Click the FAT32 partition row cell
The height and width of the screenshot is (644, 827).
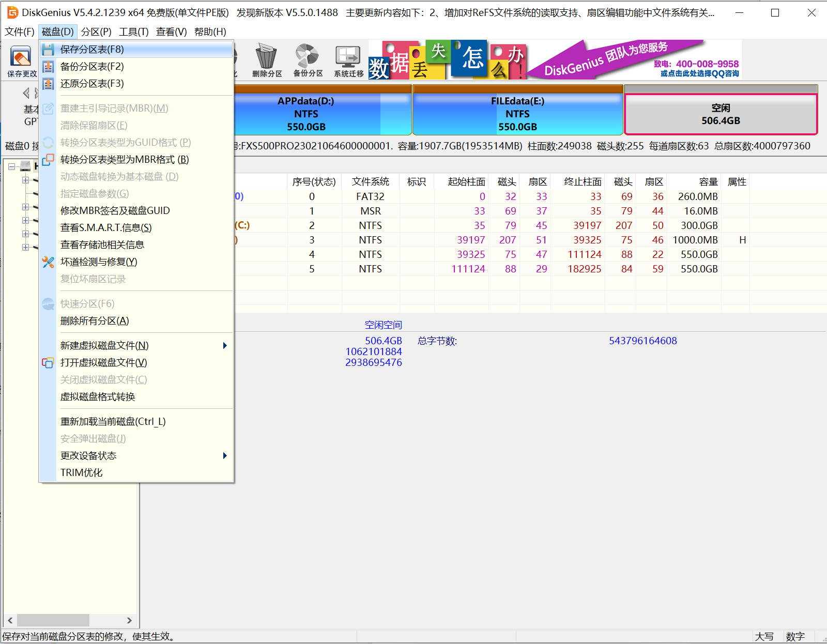pos(371,196)
